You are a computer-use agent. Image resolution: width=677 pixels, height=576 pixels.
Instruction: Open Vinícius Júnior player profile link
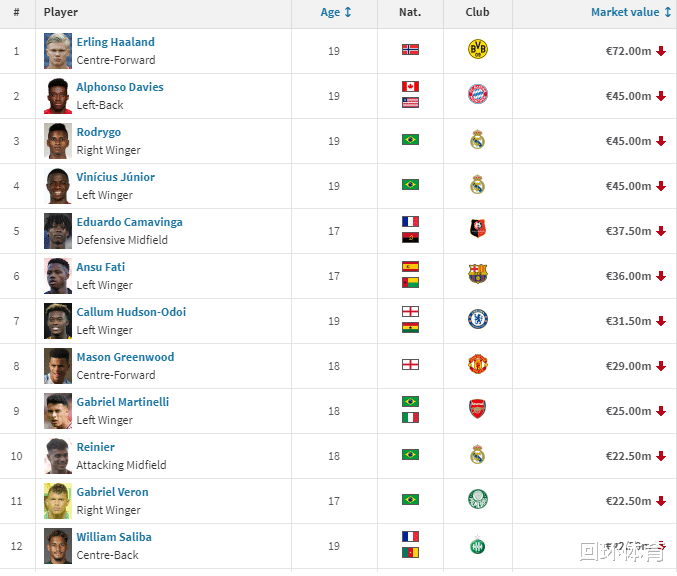tap(115, 177)
